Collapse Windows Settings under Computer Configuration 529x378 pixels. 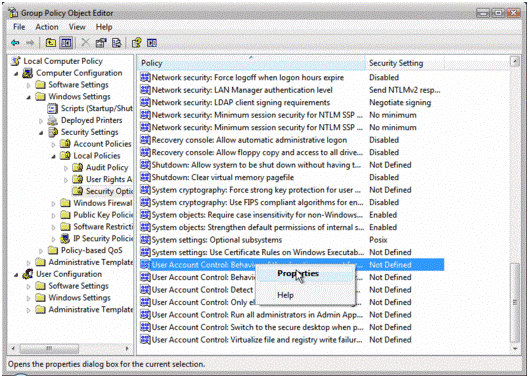[x=29, y=97]
